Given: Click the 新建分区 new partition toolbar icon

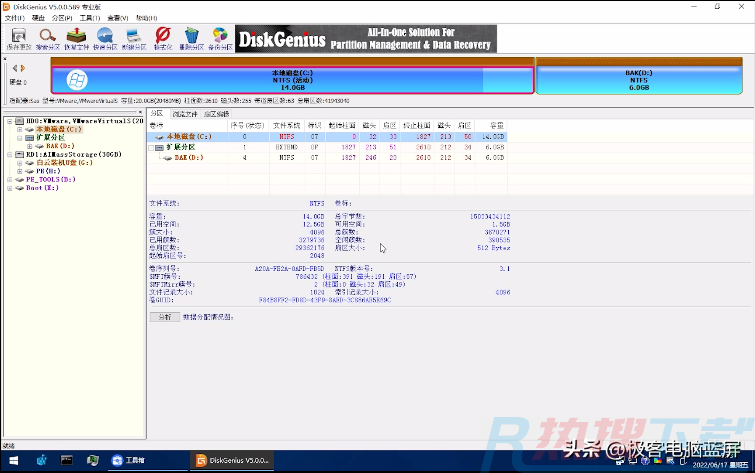Looking at the screenshot, I should click(134, 39).
